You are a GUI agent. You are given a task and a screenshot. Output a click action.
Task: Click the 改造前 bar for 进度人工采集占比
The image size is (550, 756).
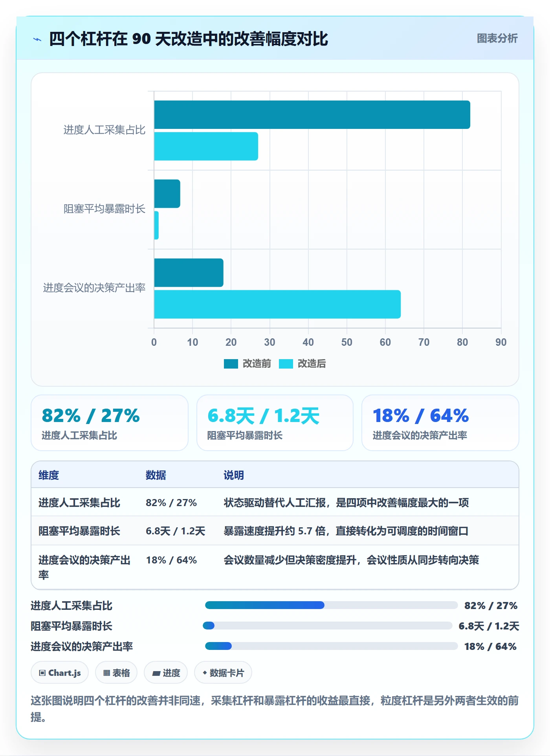(x=312, y=115)
